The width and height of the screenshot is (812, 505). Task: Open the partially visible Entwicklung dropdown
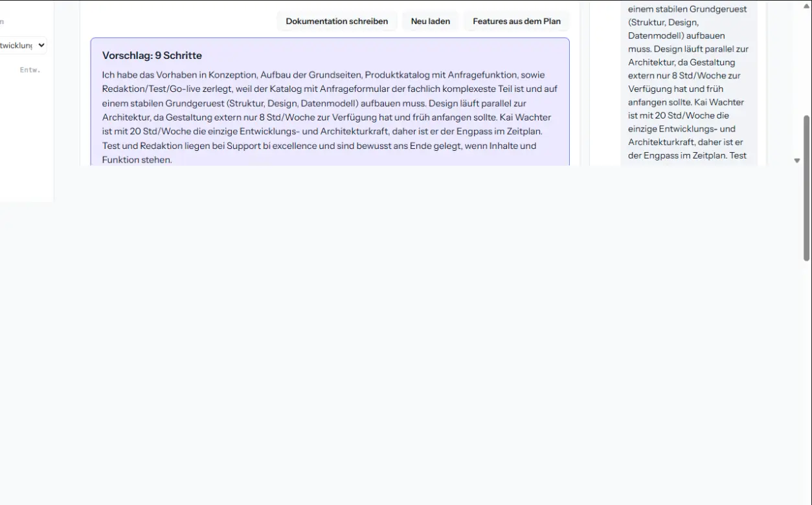coord(23,45)
